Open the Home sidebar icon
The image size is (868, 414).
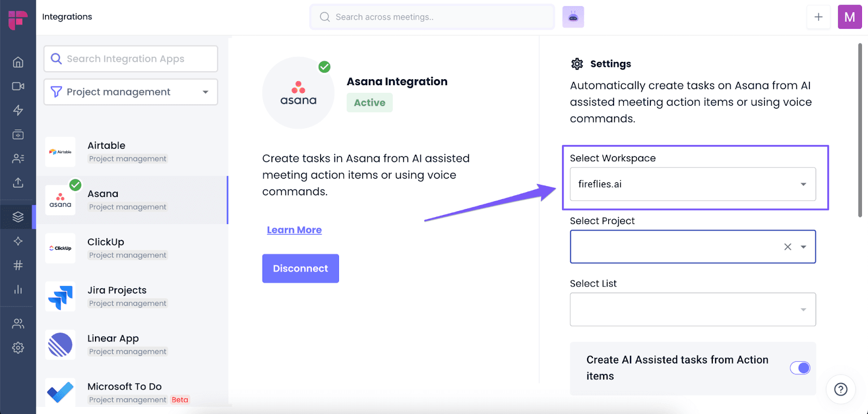(x=18, y=62)
